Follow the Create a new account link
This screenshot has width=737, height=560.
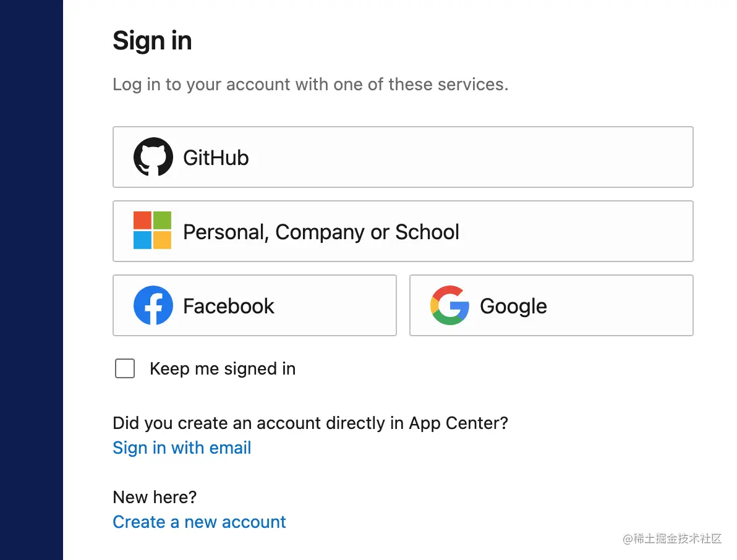[199, 522]
